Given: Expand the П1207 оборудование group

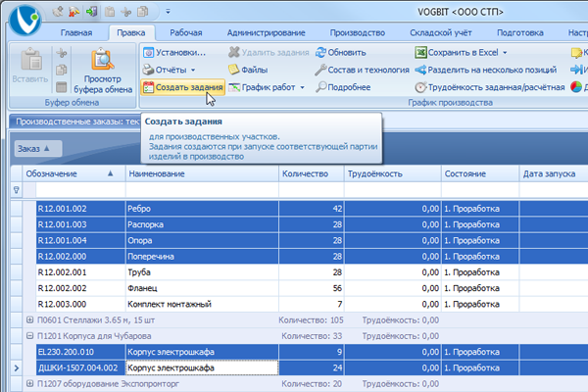Looking at the screenshot, I should pyautogui.click(x=29, y=384).
